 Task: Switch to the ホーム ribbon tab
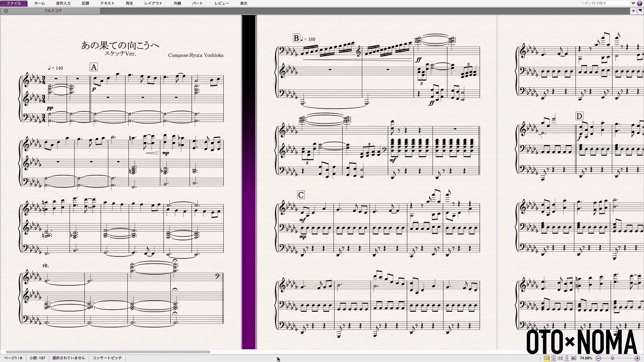39,3
